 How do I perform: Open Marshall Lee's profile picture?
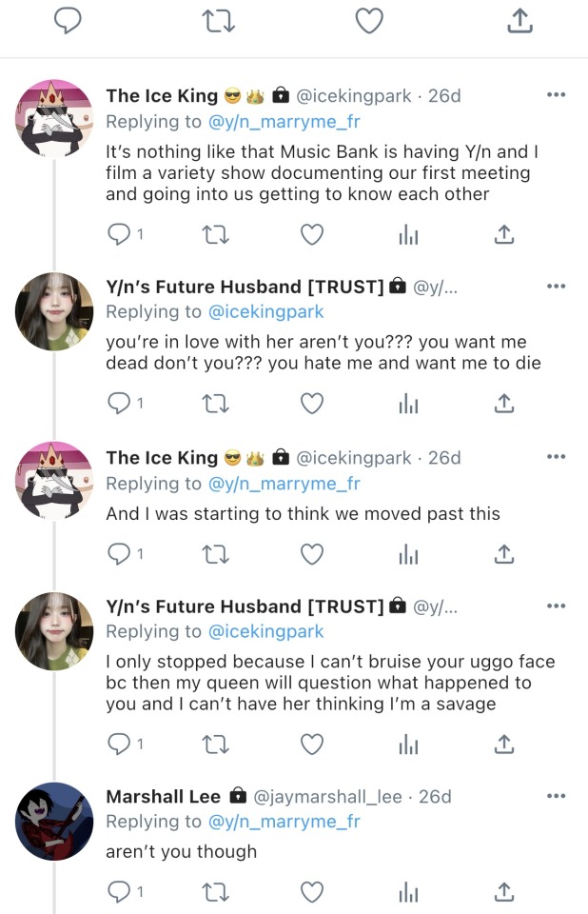[55, 821]
